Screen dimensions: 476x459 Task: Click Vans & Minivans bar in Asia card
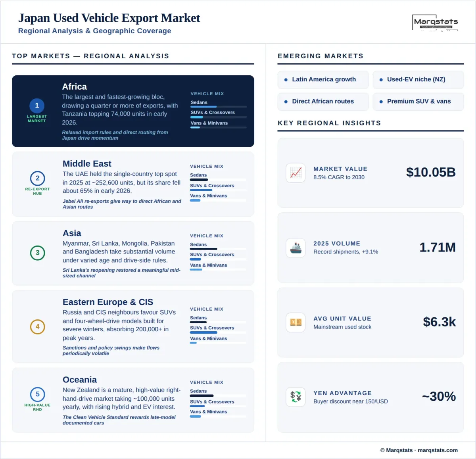218,270
